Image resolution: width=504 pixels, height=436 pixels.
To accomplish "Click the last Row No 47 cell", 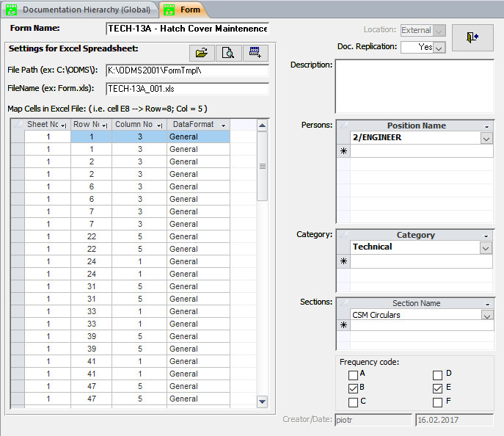I will (91, 399).
